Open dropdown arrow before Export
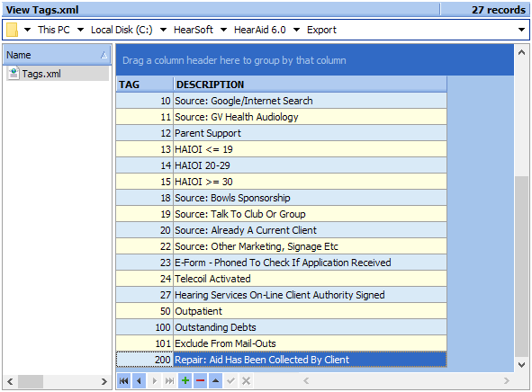The width and height of the screenshot is (532, 392). click(296, 30)
